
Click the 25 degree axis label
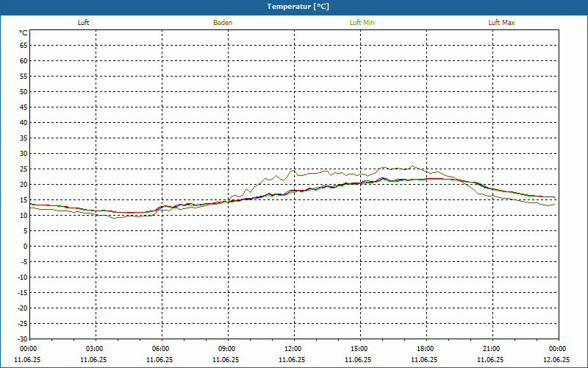(x=24, y=169)
